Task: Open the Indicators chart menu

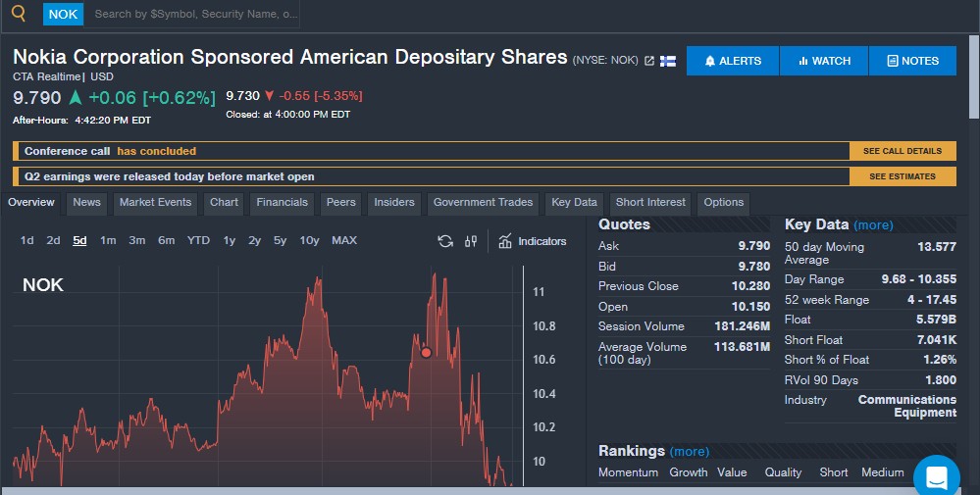Action: coord(533,241)
